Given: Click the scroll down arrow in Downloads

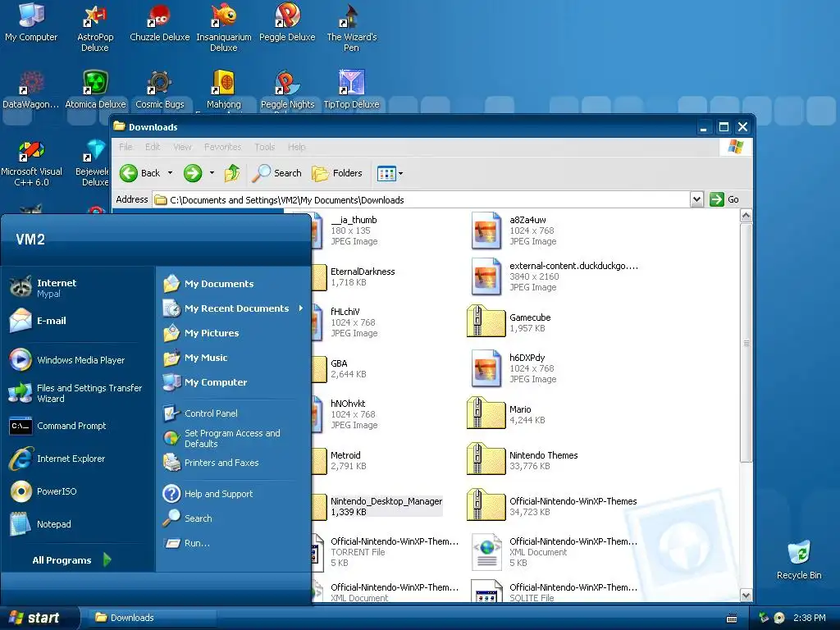Looking at the screenshot, I should coord(746,595).
